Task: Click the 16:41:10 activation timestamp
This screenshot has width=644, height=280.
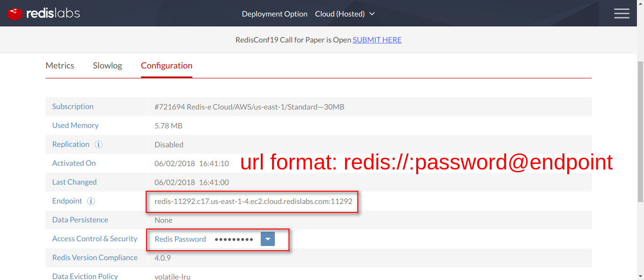Action: (x=214, y=163)
